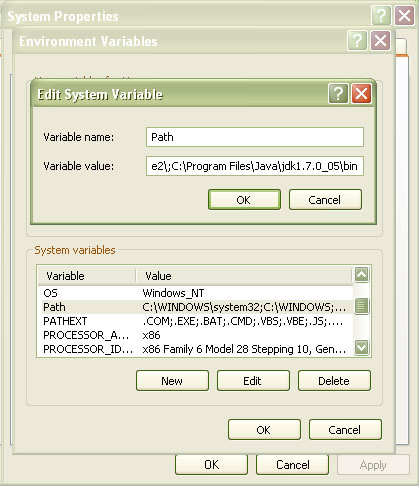Select the OS variable row
This screenshot has height=486, width=419.
pos(195,293)
